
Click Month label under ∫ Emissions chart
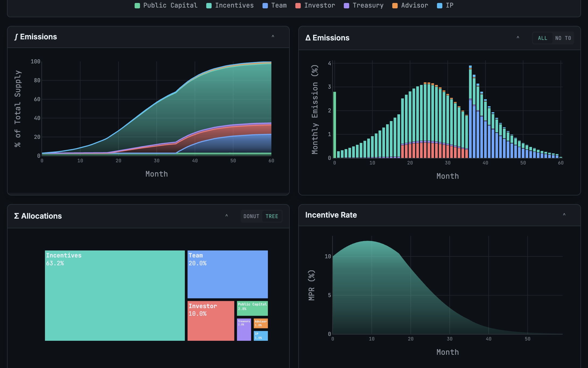157,174
